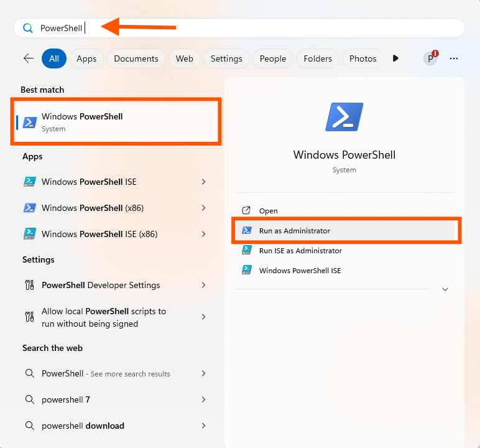480x448 pixels.
Task: Choose Run as Administrator
Action: click(344, 230)
